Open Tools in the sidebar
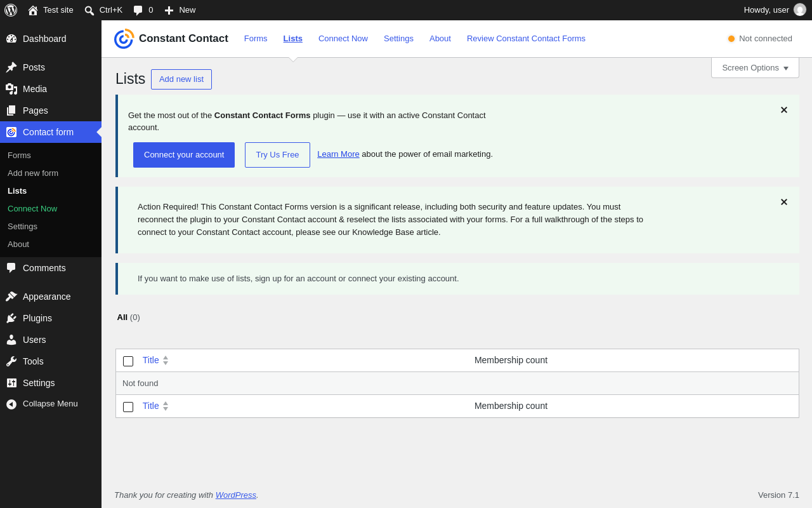Viewport: 812px width, 508px height. (51, 361)
